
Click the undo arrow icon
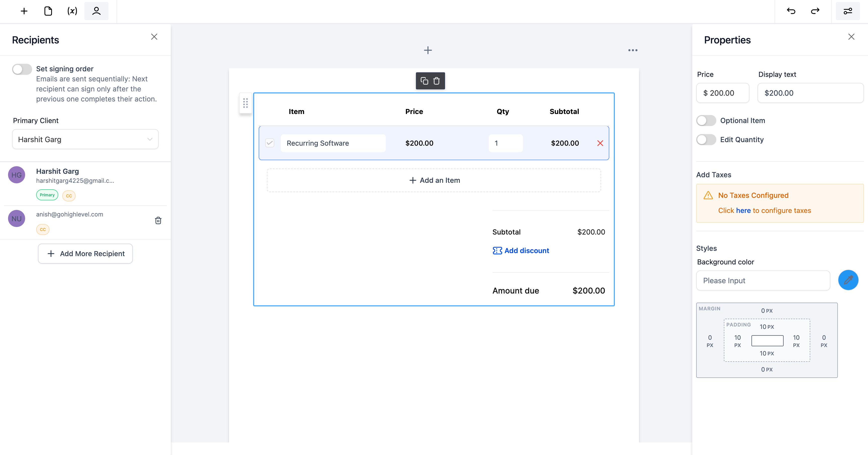click(x=791, y=11)
